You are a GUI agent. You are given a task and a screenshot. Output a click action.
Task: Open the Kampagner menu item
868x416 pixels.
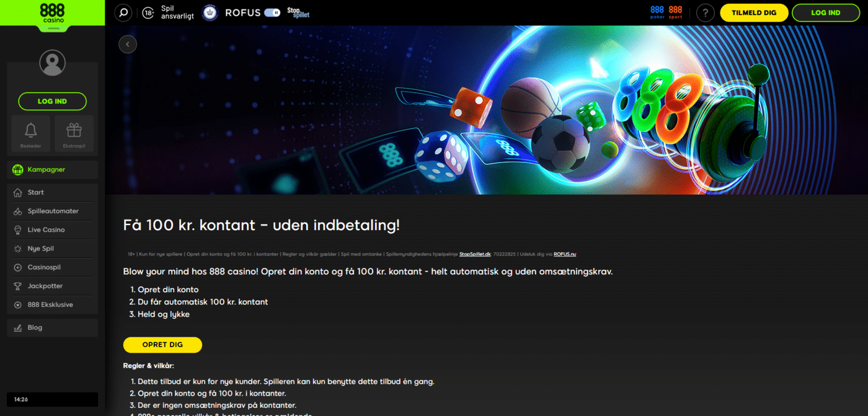(x=52, y=170)
